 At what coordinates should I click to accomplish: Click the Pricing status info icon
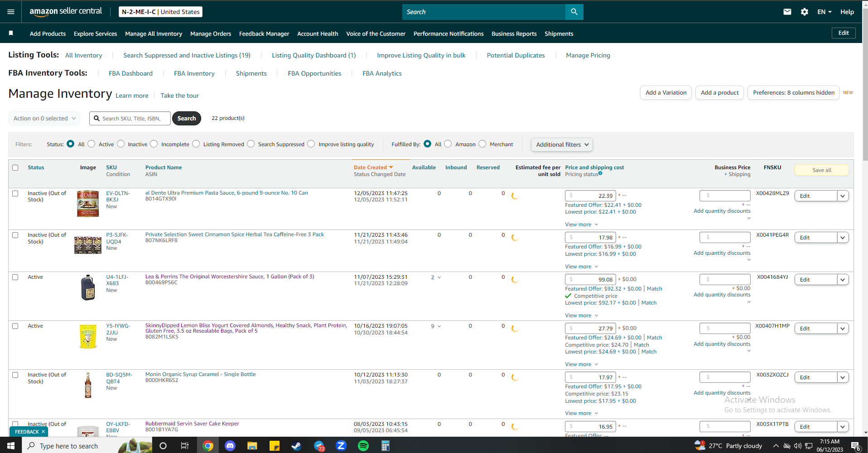coord(600,173)
